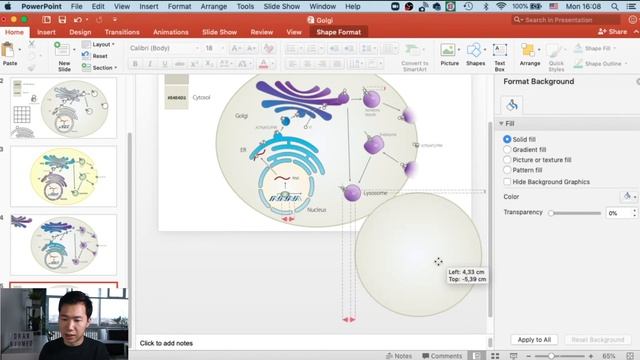Image resolution: width=640 pixels, height=360 pixels.
Task: Click to add notes area
Action: point(312,343)
